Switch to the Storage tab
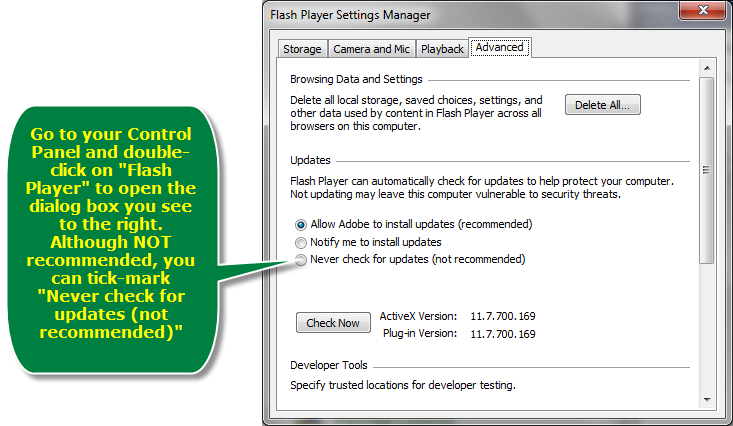The height and width of the screenshot is (426, 733). click(302, 49)
